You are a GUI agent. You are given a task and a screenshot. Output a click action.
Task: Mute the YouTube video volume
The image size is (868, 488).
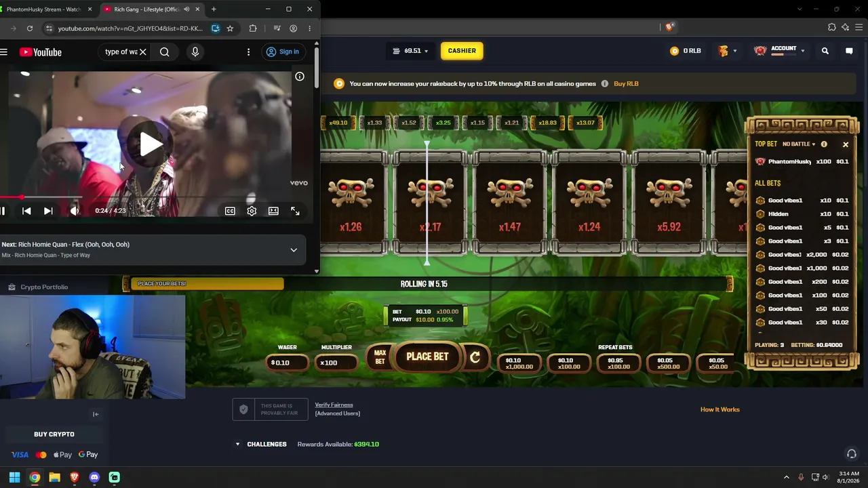(75, 211)
